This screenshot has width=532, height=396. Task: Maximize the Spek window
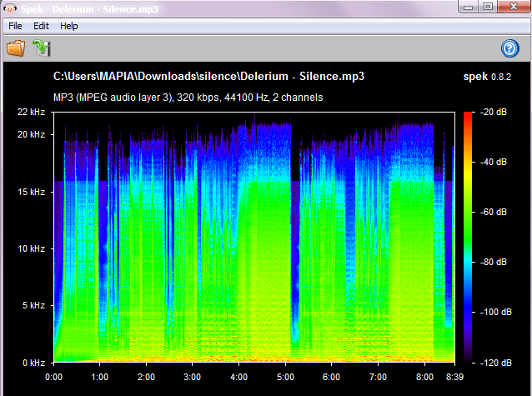[488, 7]
